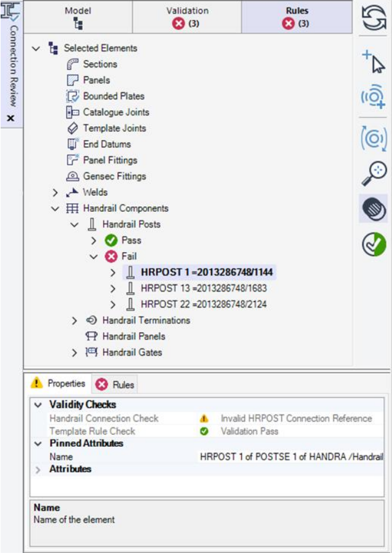Select HRPOST 13 =2013286748/1683 item

click(x=203, y=288)
